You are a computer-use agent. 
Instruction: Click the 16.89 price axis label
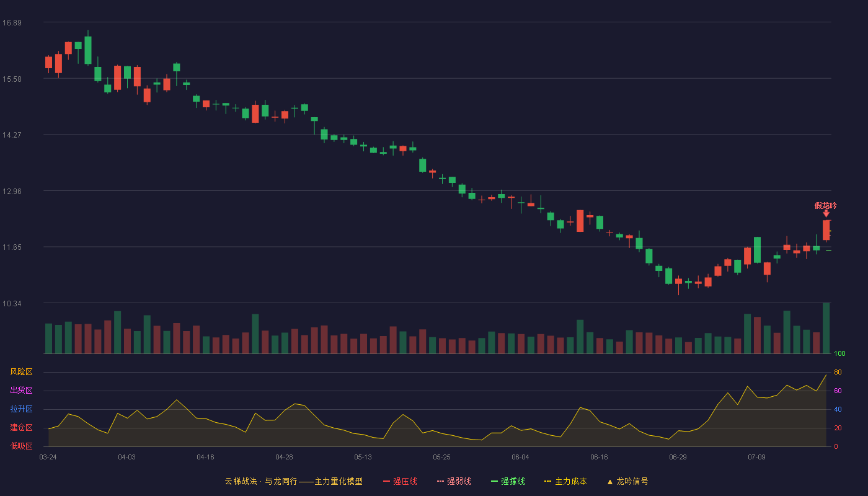coord(12,23)
